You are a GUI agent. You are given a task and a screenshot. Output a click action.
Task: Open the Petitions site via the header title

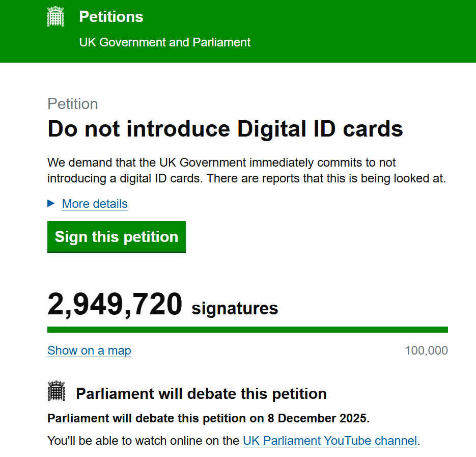click(110, 17)
